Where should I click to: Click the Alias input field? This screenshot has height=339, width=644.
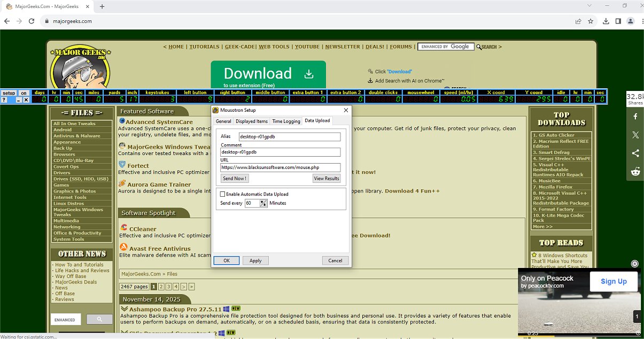289,136
